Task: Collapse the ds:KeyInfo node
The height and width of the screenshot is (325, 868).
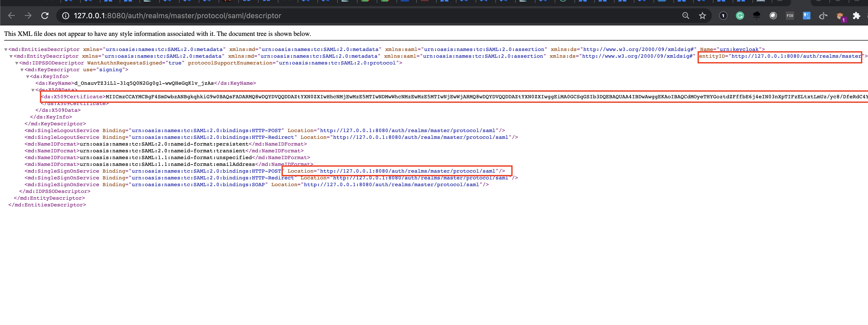Action: tap(27, 77)
